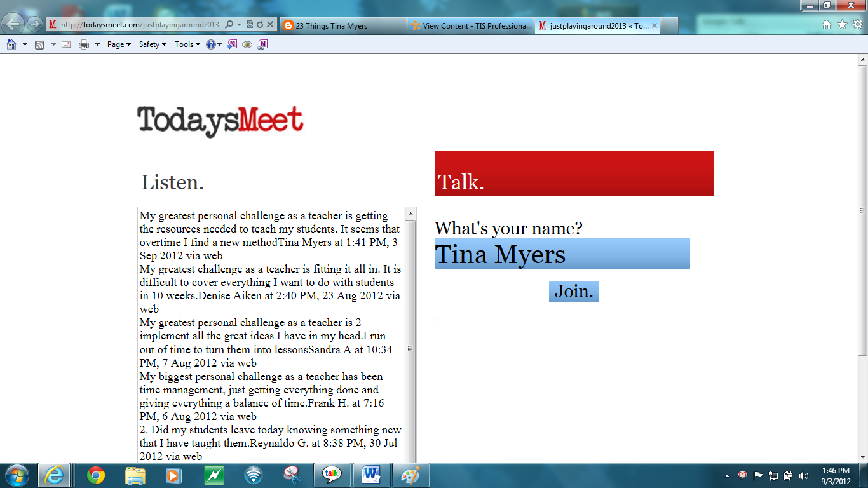Viewport: 868px width, 488px height.
Task: Click the Home icon at the top right of IE
Action: click(x=827, y=25)
